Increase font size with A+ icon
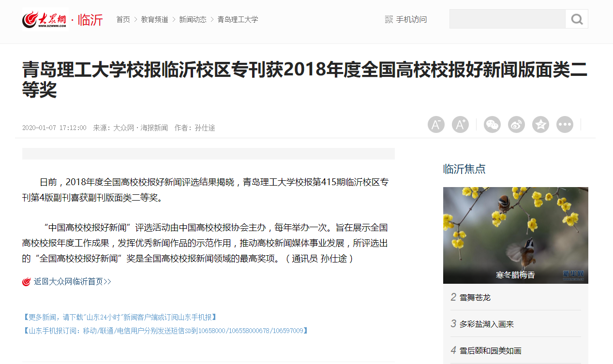 click(x=460, y=125)
